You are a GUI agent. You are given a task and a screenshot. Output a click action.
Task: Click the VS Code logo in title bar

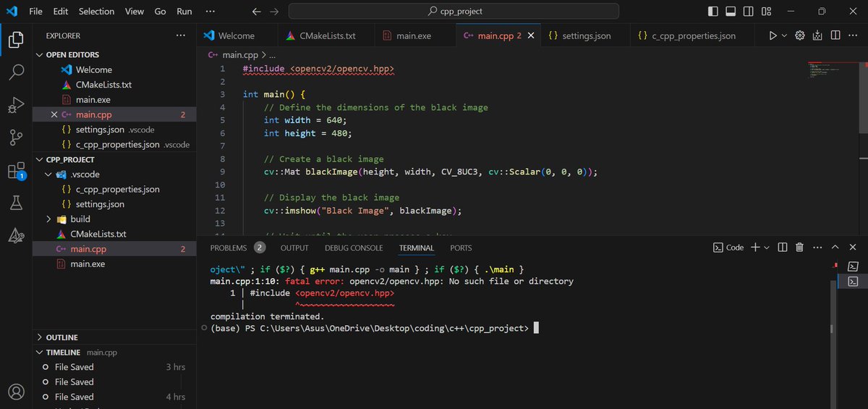click(x=12, y=11)
